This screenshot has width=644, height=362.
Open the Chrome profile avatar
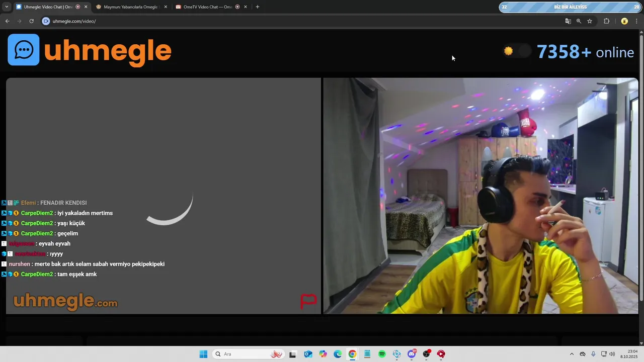pyautogui.click(x=624, y=21)
